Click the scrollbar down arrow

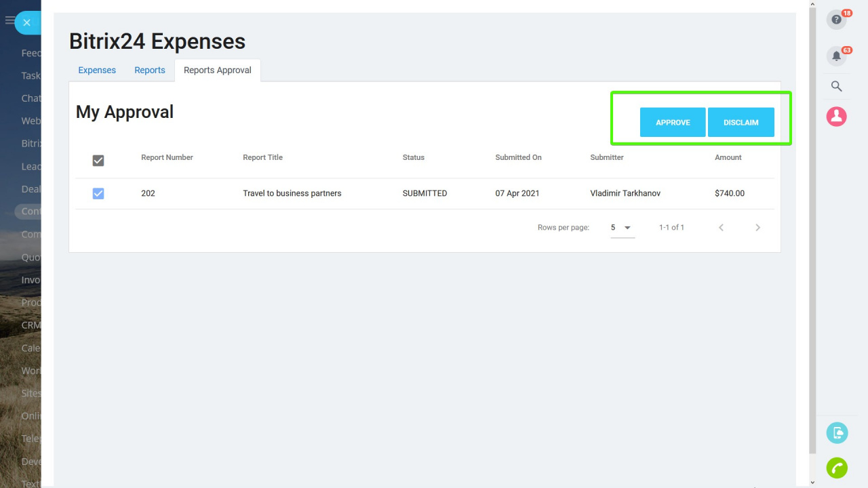(812, 483)
